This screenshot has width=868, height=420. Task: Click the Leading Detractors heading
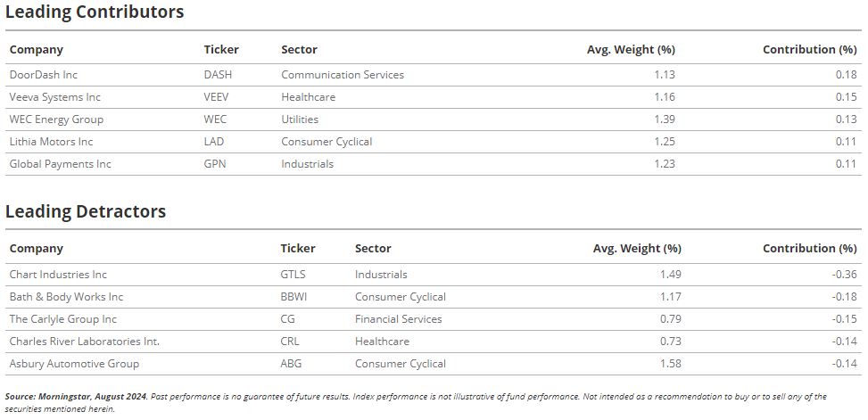[x=86, y=211]
